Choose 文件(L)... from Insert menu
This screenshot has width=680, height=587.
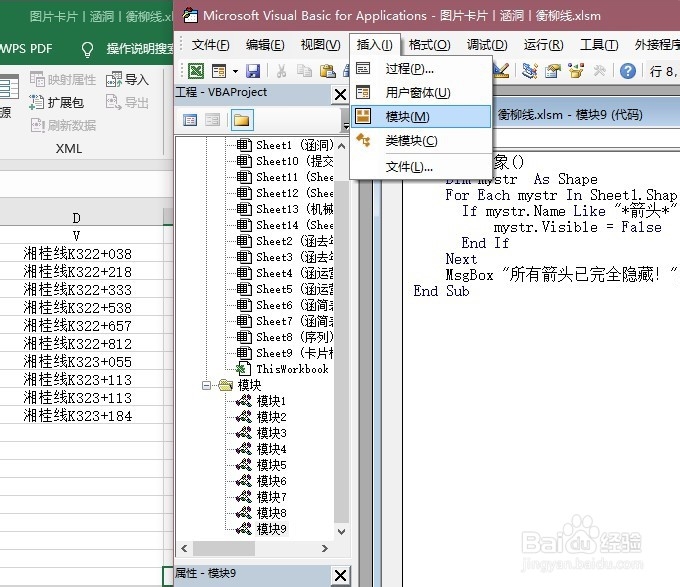421,166
